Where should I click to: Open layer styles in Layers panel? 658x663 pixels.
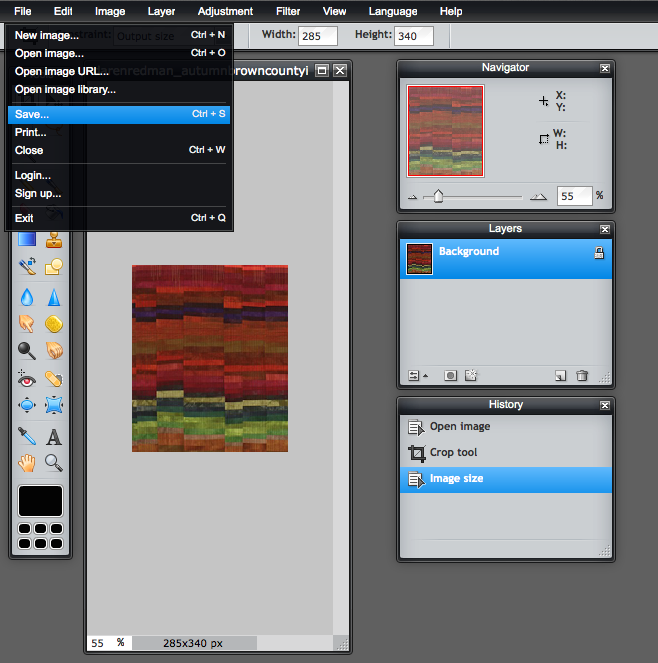[x=471, y=375]
